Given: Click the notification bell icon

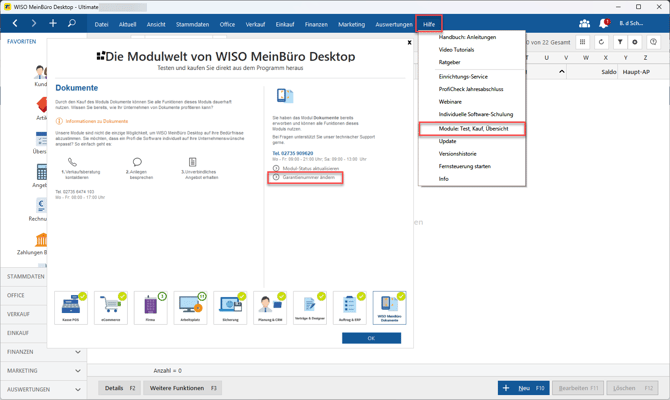Looking at the screenshot, I should point(604,23).
